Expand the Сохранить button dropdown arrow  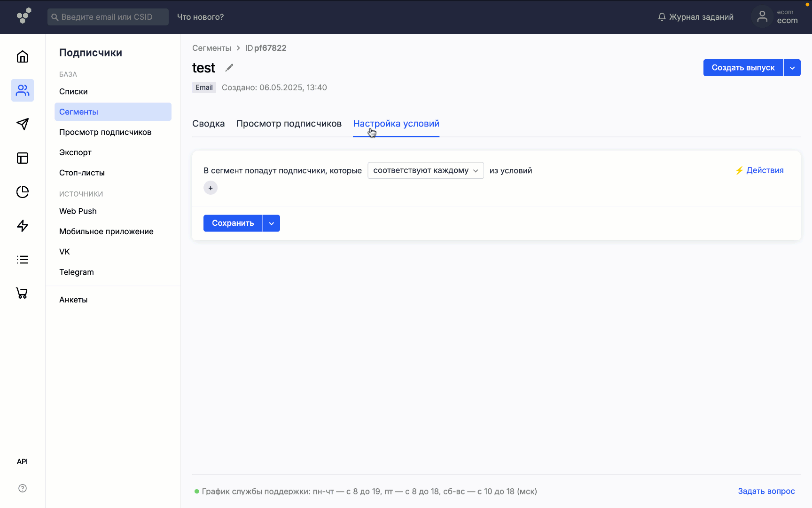[271, 223]
